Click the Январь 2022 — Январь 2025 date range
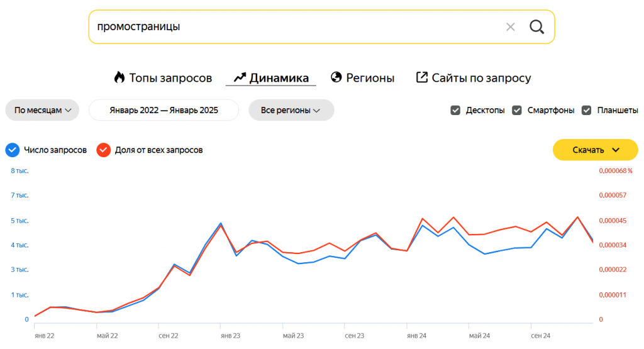The width and height of the screenshot is (644, 349). [x=164, y=110]
